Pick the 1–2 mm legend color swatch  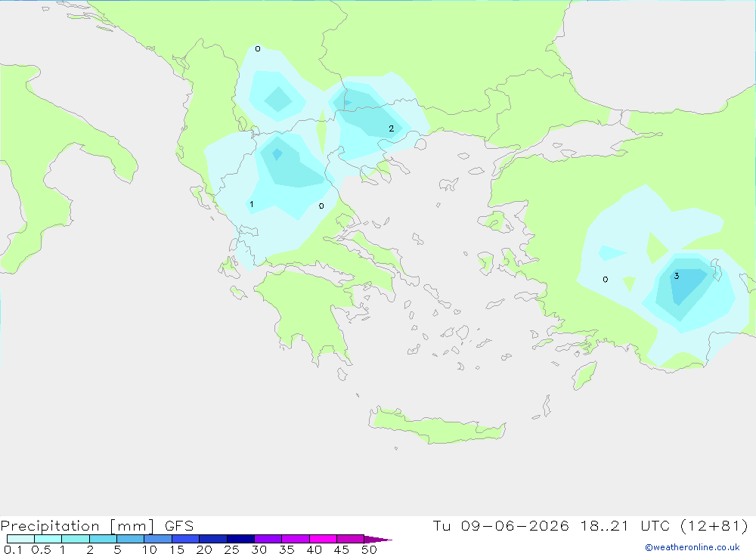pos(76,539)
